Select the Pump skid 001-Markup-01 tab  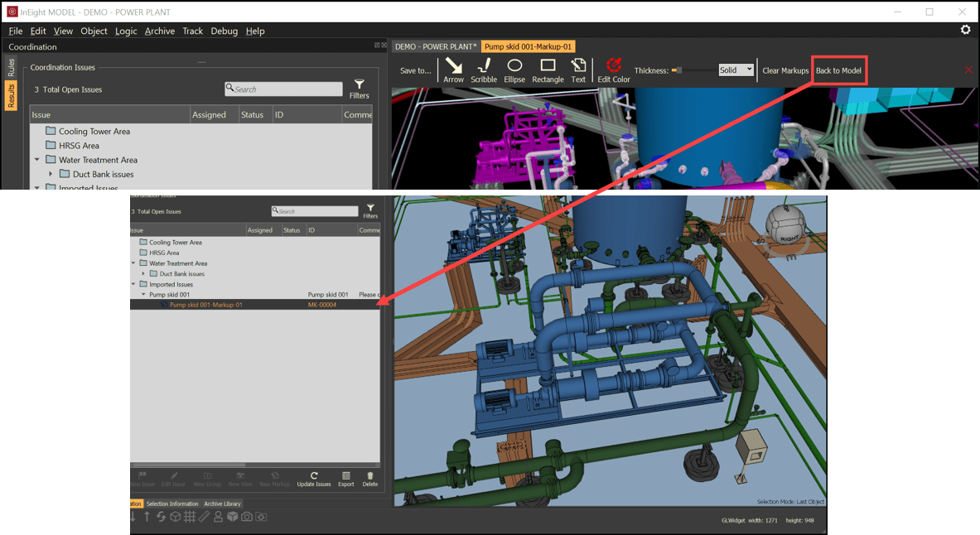coord(529,46)
